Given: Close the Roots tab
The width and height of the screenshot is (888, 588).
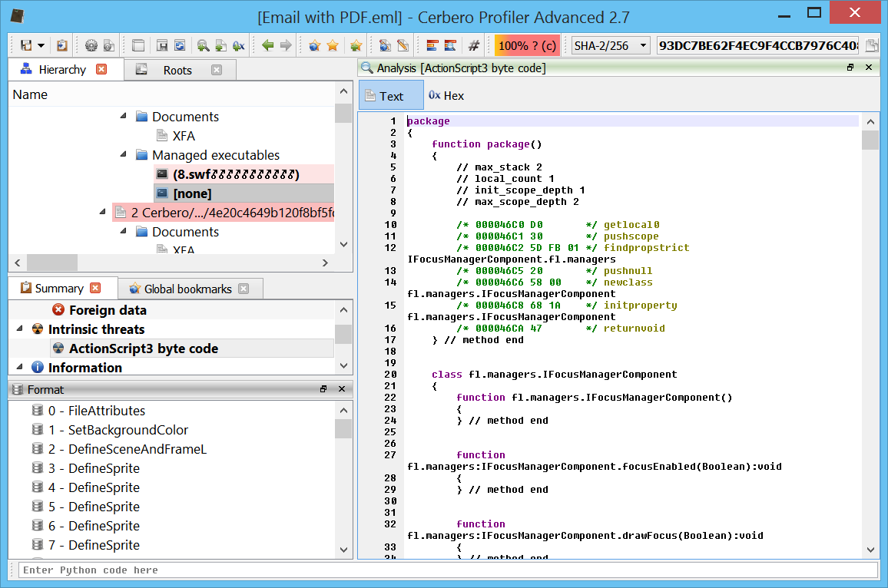Looking at the screenshot, I should click(217, 70).
